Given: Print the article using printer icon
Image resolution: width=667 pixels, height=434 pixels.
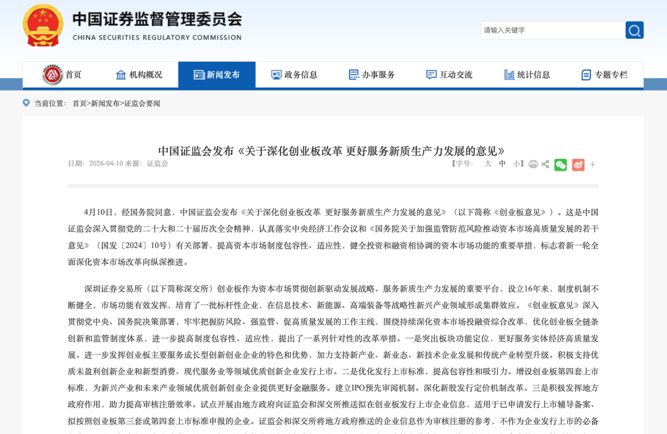Looking at the screenshot, I should (x=533, y=164).
